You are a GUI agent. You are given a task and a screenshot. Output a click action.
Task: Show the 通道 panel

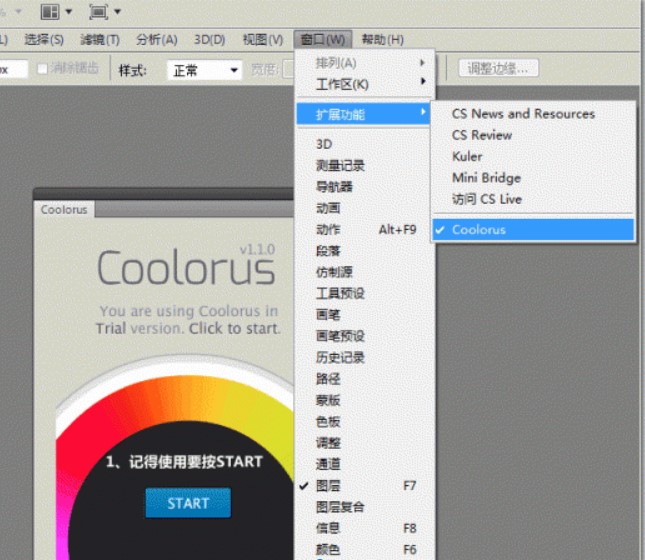[x=365, y=465]
